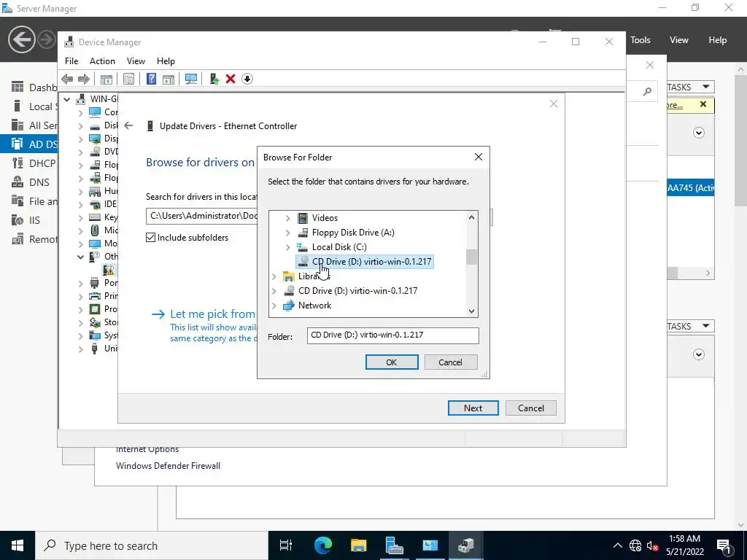This screenshot has width=747, height=560.
Task: Open notification center icon on taskbar
Action: pyautogui.click(x=724, y=545)
